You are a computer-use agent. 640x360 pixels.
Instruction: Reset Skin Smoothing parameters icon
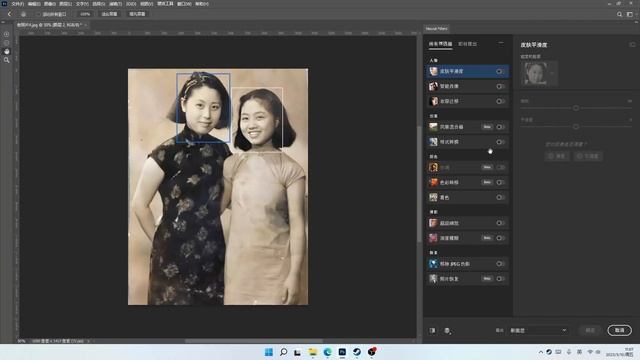pos(632,44)
